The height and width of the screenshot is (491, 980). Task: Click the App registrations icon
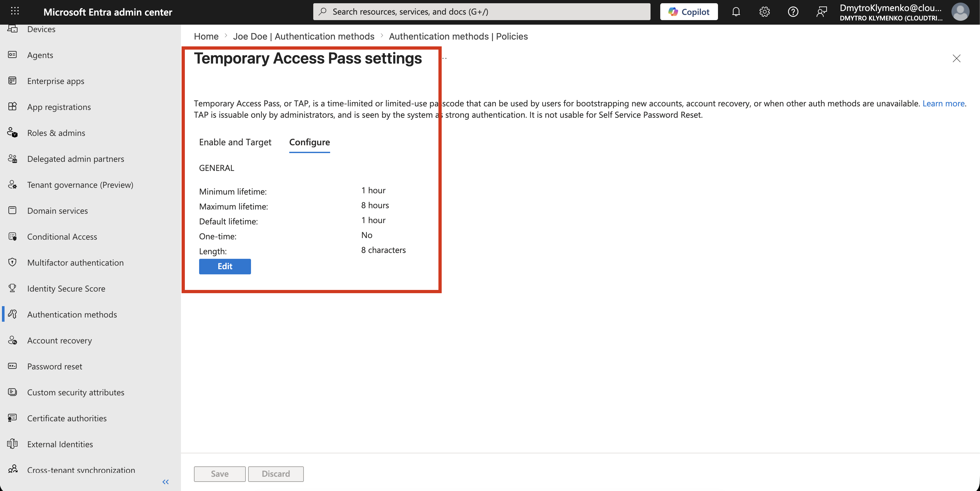[13, 106]
